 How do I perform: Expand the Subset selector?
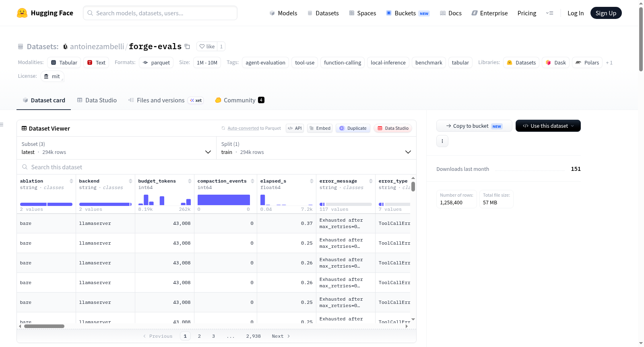116,148
